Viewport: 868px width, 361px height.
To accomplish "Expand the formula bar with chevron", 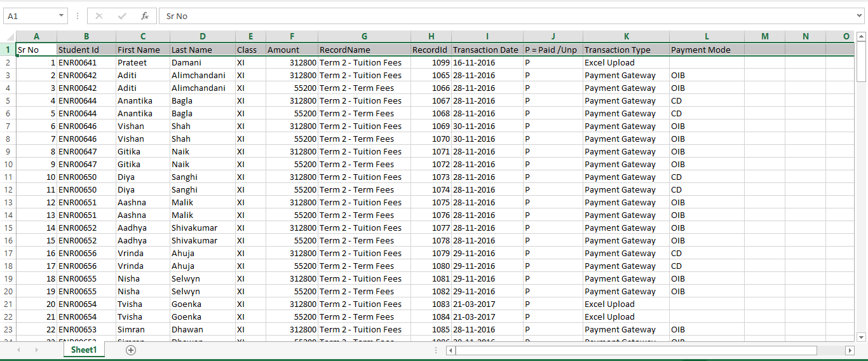I will (860, 16).
